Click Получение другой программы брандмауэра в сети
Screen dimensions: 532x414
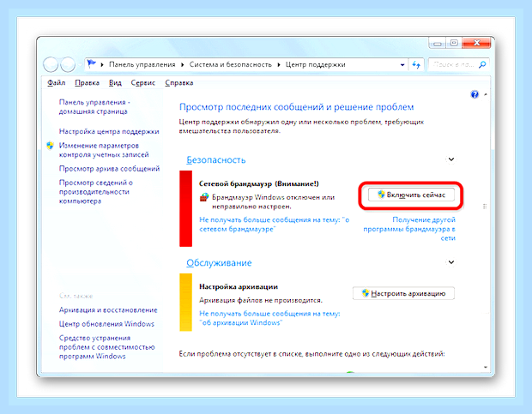click(409, 229)
